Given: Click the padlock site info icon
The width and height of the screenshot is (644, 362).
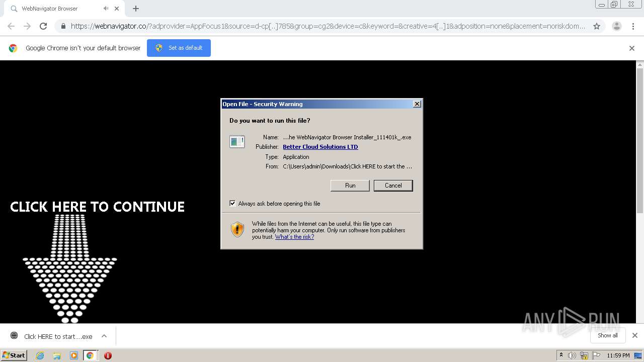Looking at the screenshot, I should pos(63,26).
